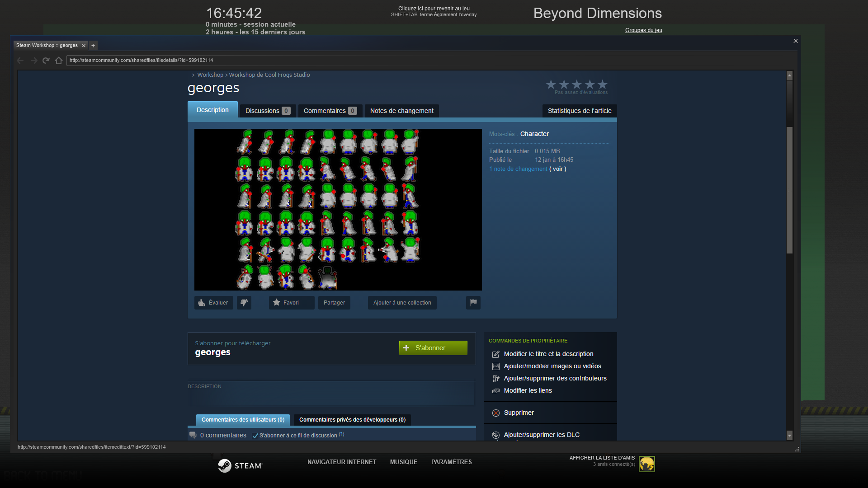Reload the page with refresh icon
The width and height of the screenshot is (868, 488).
pyautogui.click(x=46, y=61)
